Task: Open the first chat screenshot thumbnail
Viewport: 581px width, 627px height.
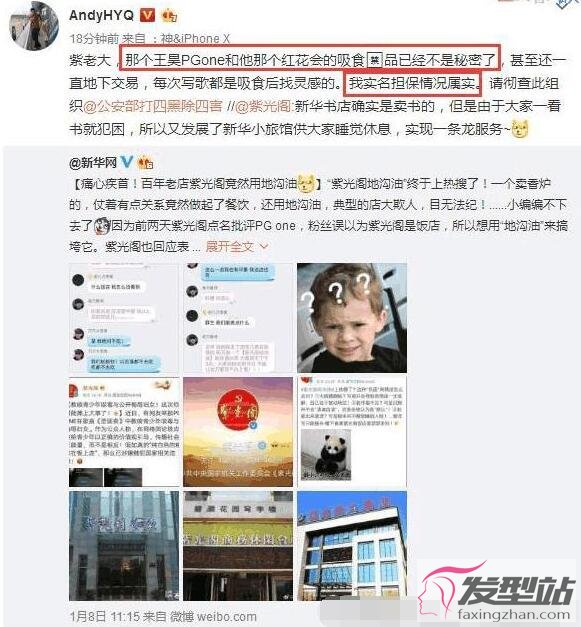Action: [x=124, y=318]
